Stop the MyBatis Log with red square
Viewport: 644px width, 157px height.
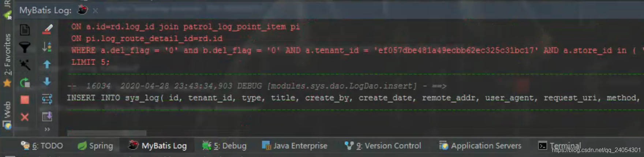(x=25, y=100)
